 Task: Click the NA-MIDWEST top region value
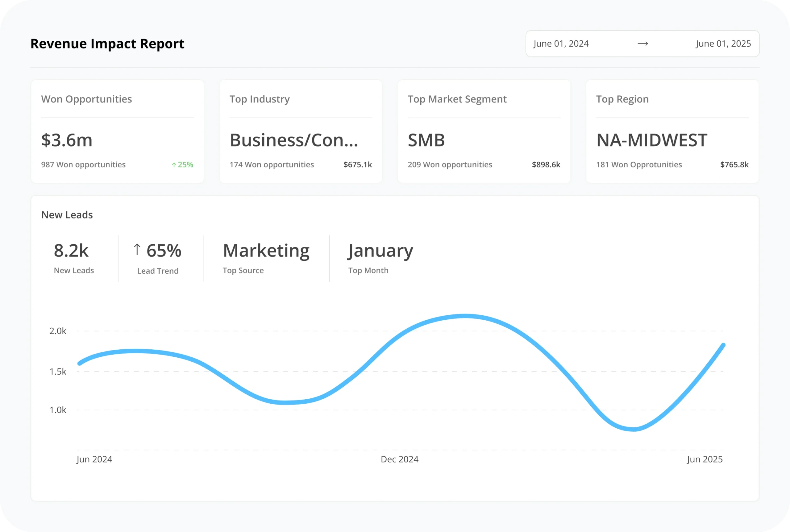[652, 140]
